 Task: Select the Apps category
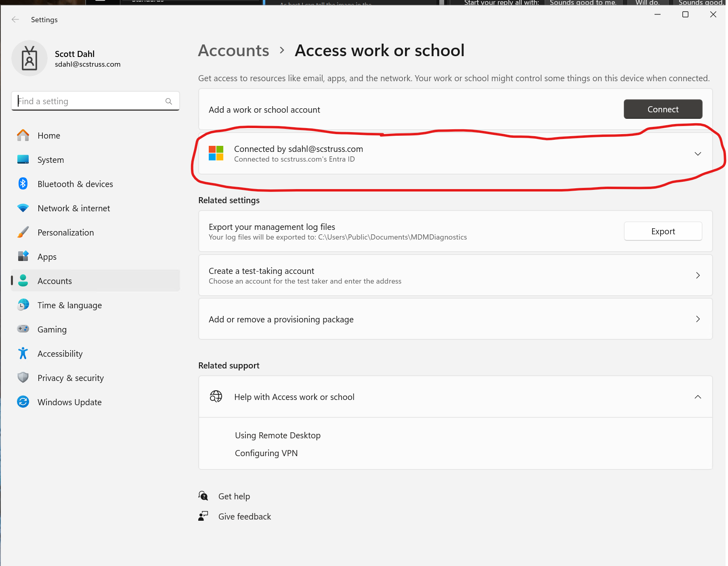(x=95, y=257)
